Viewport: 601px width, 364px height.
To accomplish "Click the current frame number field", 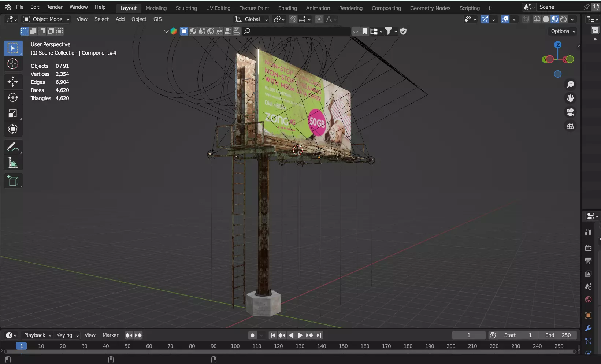I will [x=469, y=335].
